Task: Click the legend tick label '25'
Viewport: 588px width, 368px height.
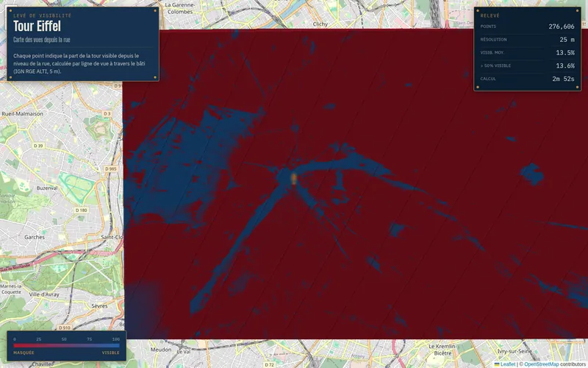Action: coord(39,339)
